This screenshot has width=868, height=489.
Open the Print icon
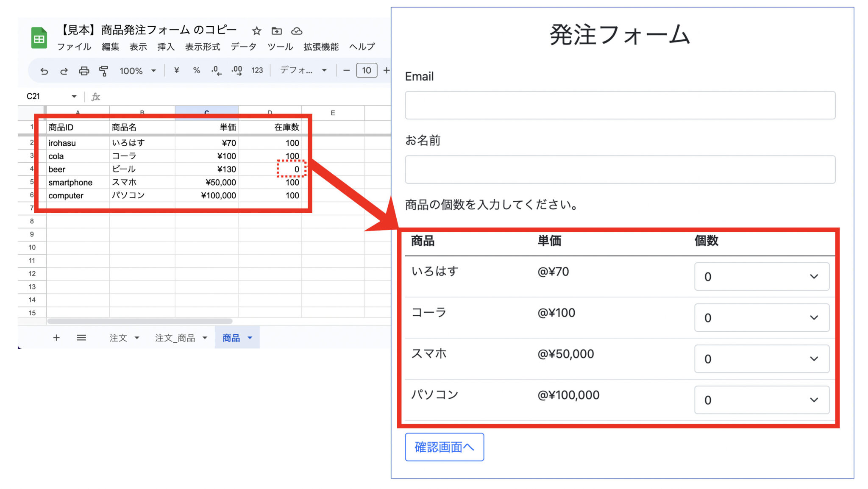click(x=84, y=71)
